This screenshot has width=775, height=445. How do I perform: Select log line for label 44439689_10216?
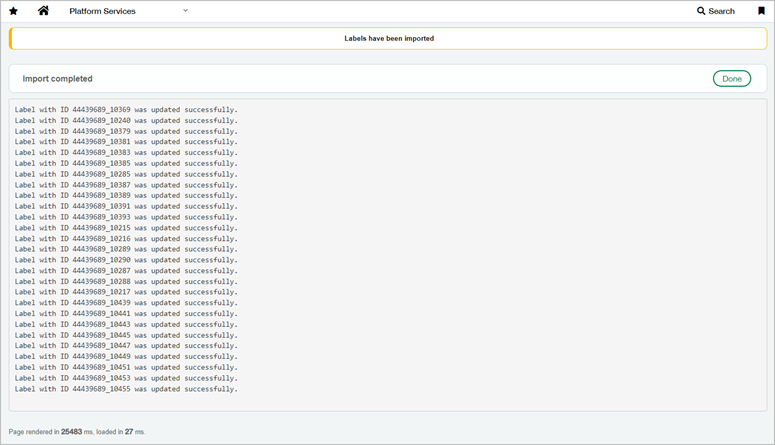click(126, 239)
